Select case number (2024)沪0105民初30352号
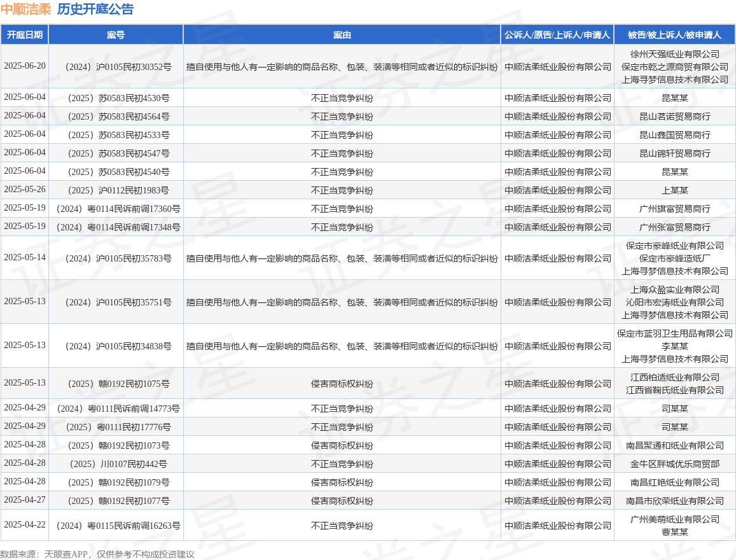The height and width of the screenshot is (560, 736). [x=118, y=67]
